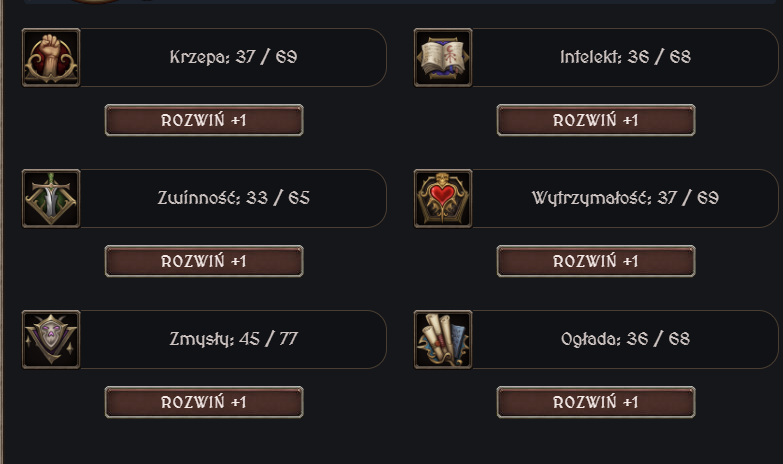The image size is (783, 464).
Task: Select the Zwinność dagger icon
Action: (x=51, y=199)
